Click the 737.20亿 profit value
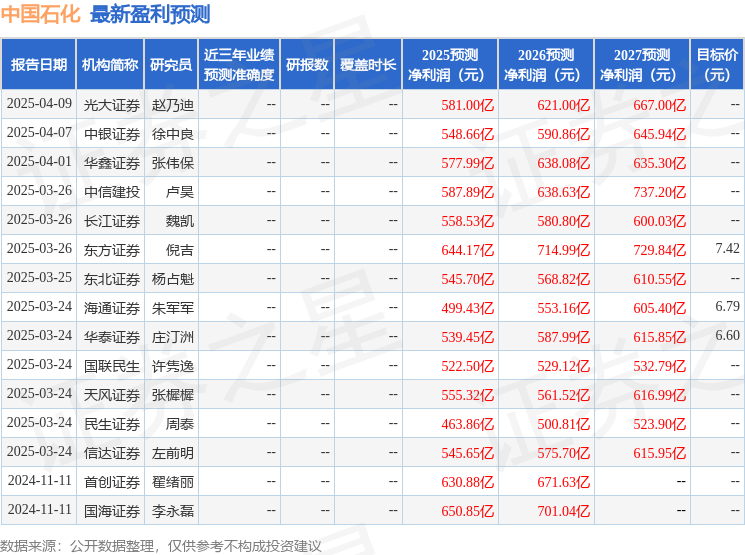Image resolution: width=745 pixels, height=555 pixels. (659, 192)
